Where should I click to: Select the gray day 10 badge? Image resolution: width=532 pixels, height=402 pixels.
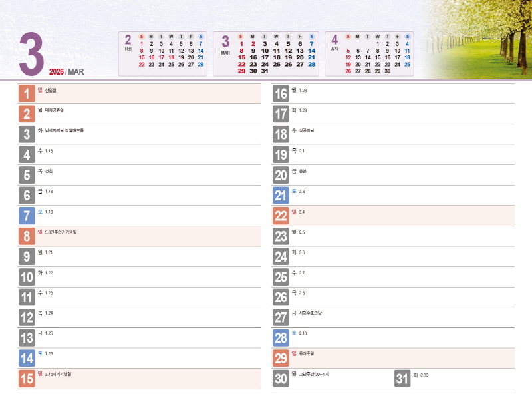click(x=27, y=277)
